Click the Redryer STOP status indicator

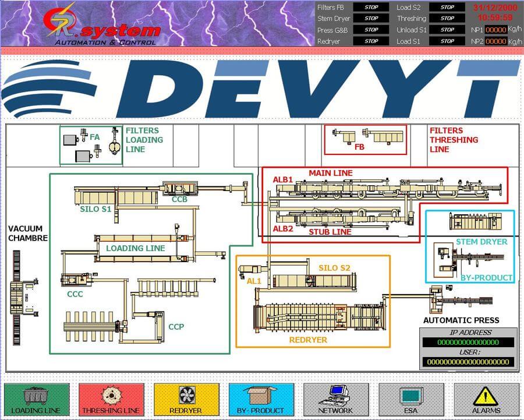371,41
